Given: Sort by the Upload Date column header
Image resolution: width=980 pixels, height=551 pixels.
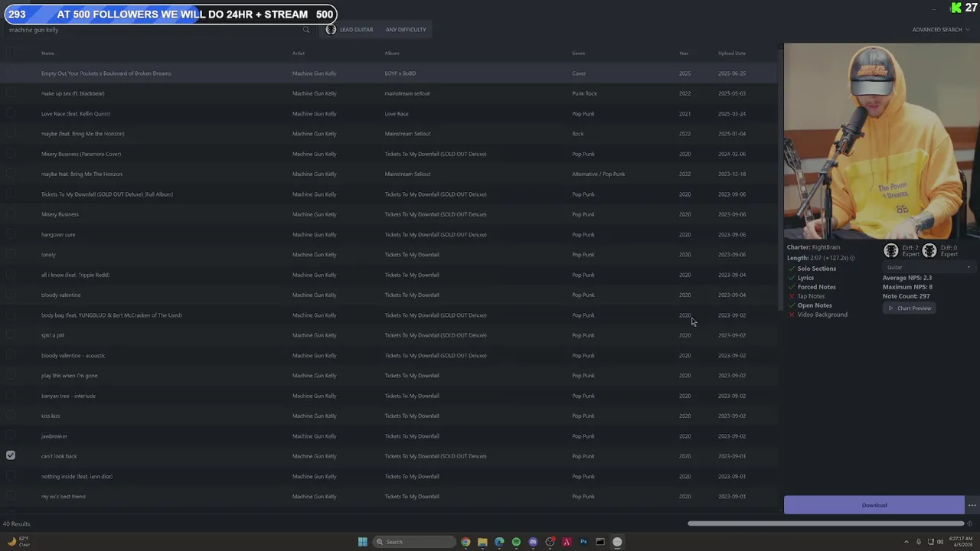Looking at the screenshot, I should click(x=732, y=53).
